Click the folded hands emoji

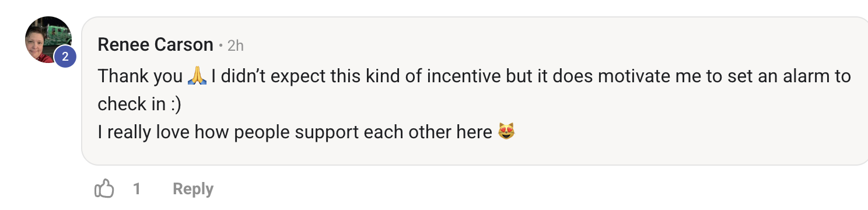click(x=195, y=76)
